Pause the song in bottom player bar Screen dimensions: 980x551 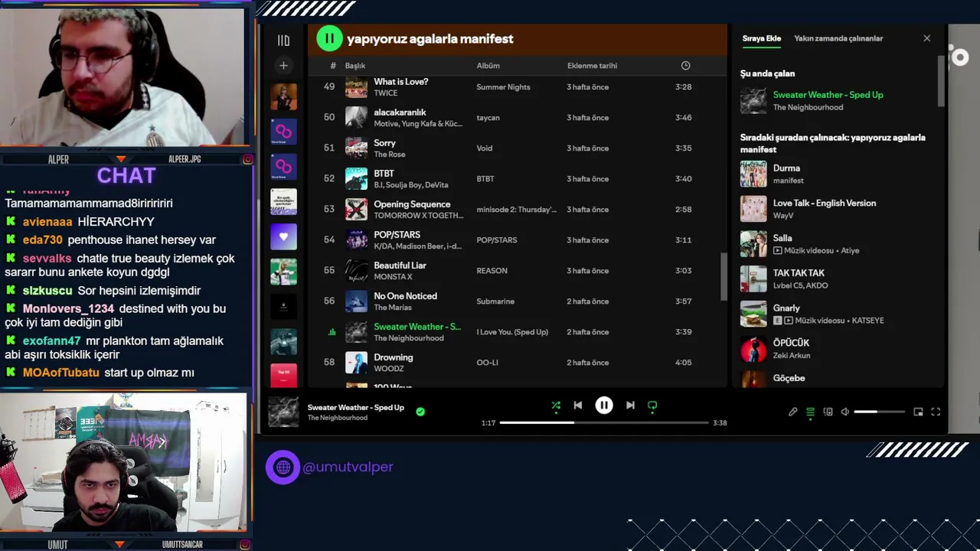pos(604,406)
